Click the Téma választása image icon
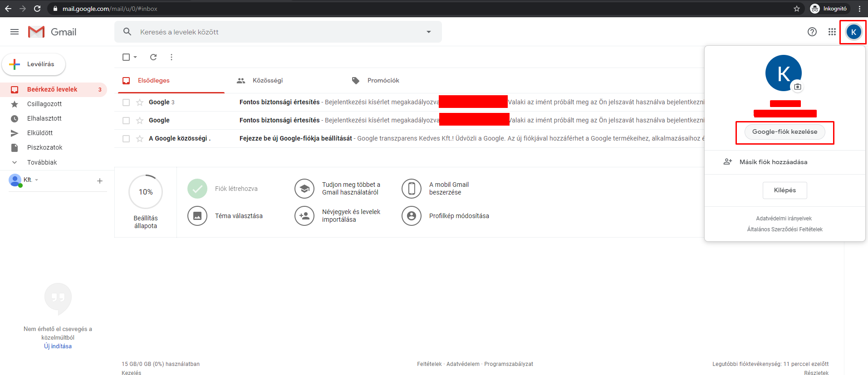This screenshot has width=868, height=375. pyautogui.click(x=197, y=216)
